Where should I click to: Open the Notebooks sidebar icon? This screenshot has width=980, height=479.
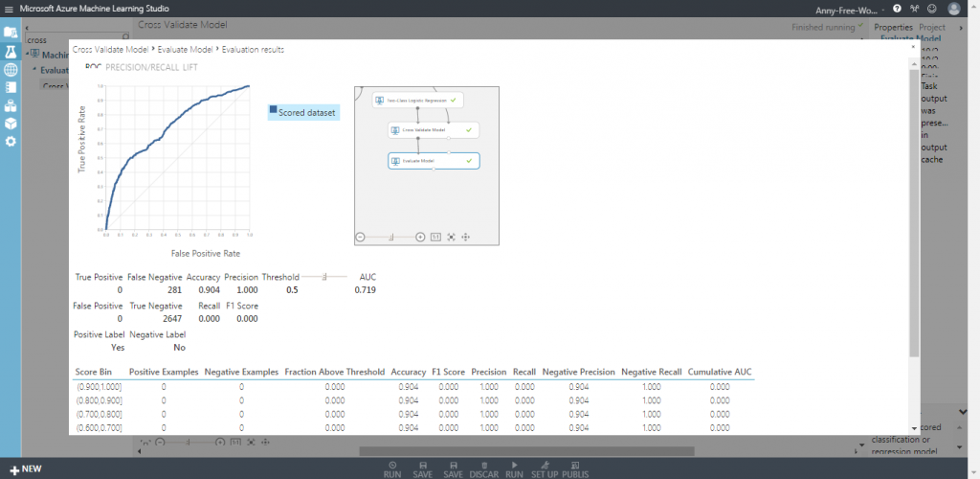point(11,87)
